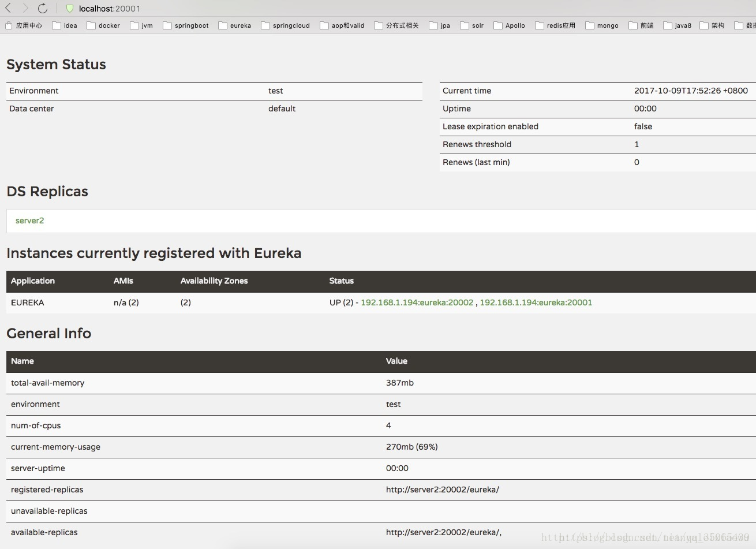Click the available-replicas row name

(44, 532)
